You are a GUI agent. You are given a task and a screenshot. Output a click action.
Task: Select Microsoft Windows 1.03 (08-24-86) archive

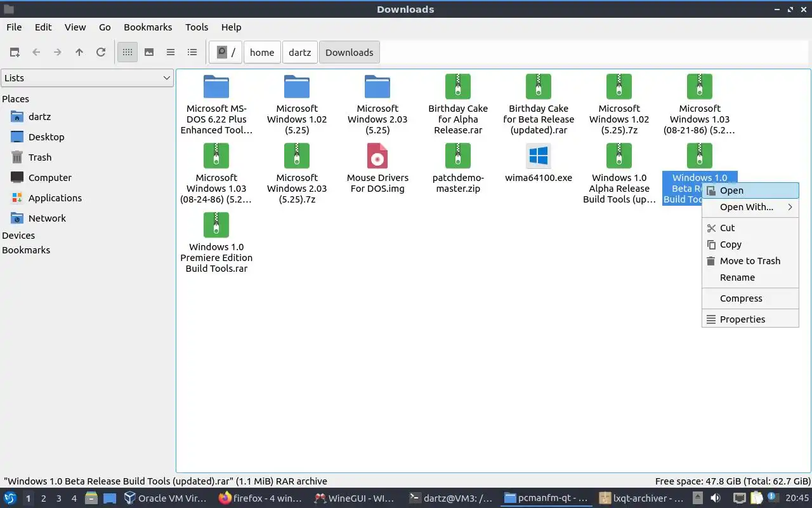(x=216, y=173)
